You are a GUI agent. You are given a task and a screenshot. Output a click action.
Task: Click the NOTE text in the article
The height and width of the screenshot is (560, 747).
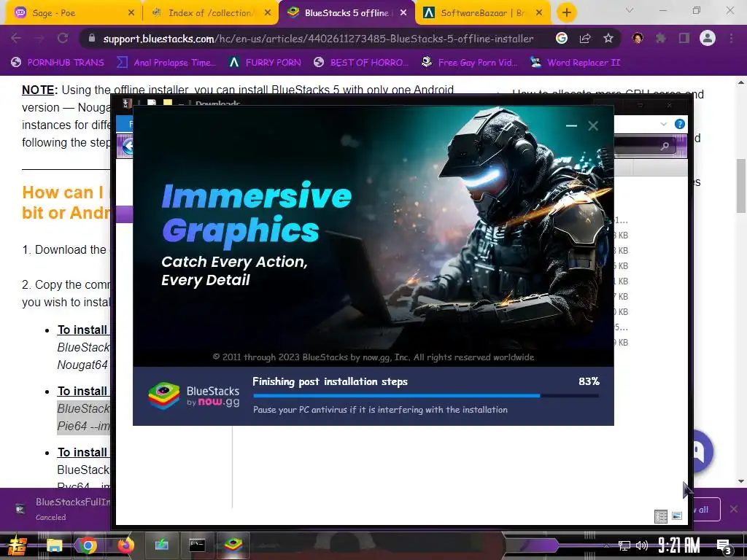[39, 90]
